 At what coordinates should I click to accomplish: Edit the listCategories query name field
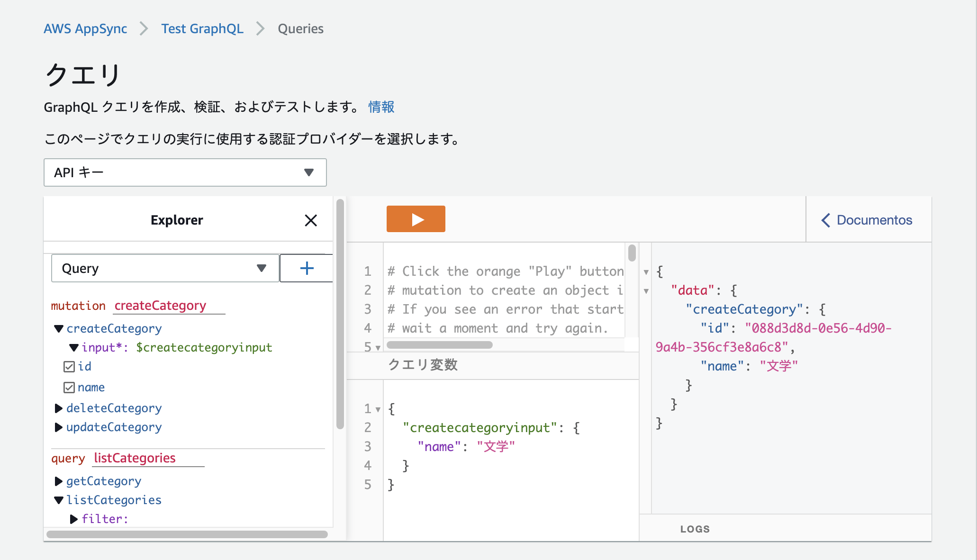pos(148,458)
